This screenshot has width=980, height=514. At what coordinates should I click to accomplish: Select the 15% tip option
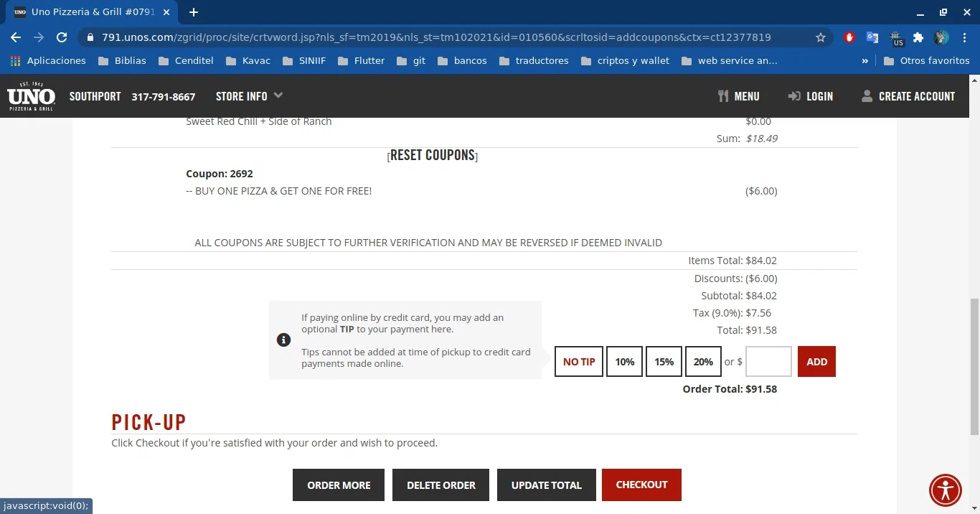(664, 362)
